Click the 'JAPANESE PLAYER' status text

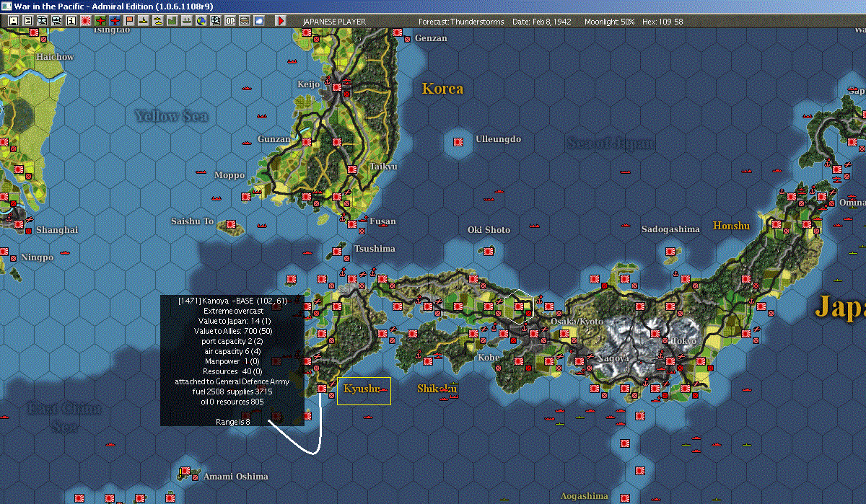pos(334,22)
